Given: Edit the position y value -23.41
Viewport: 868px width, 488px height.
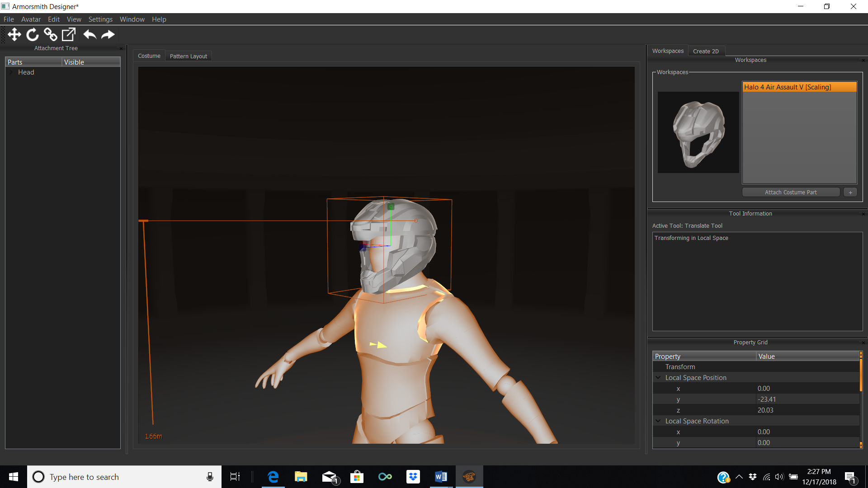Looking at the screenshot, I should (807, 399).
